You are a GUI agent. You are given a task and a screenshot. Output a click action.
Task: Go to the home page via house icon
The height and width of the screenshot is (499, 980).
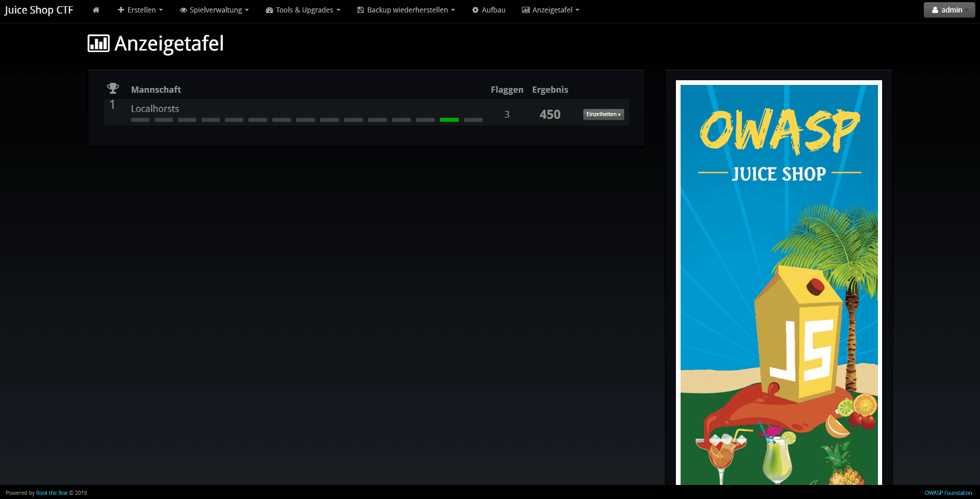pos(96,10)
